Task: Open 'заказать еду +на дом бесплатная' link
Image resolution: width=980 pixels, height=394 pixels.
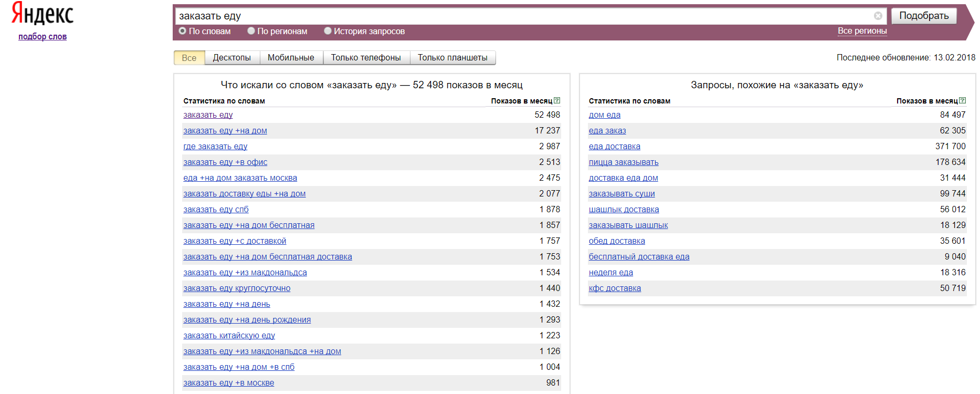Action: click(249, 225)
